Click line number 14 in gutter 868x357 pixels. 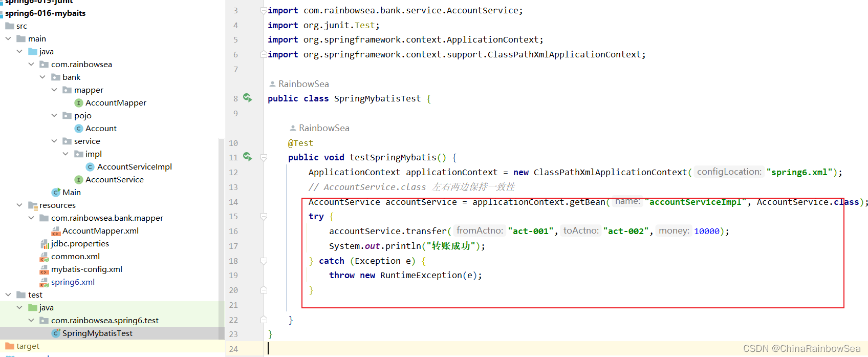coord(233,202)
